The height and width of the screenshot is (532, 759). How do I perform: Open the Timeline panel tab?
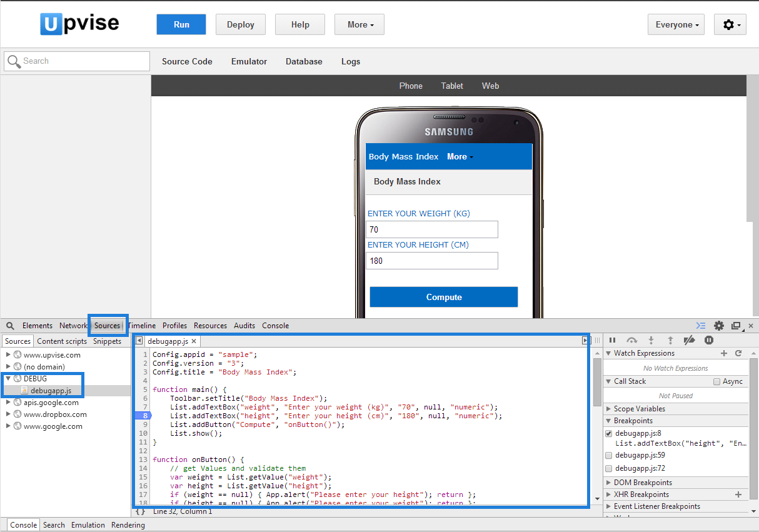(x=142, y=326)
